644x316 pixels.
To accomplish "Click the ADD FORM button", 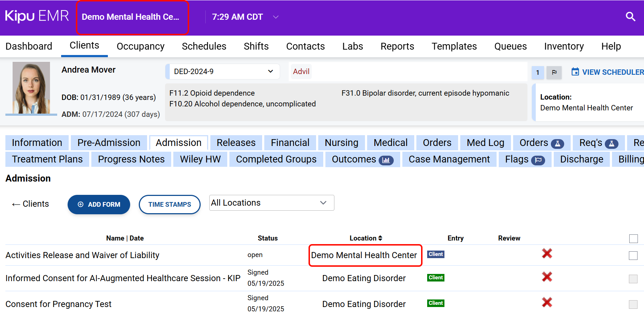I will point(99,205).
